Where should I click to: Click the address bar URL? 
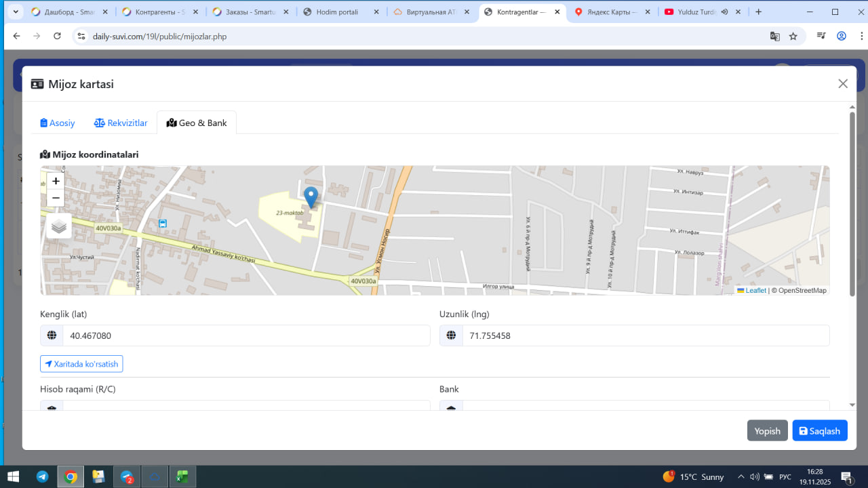pos(159,37)
